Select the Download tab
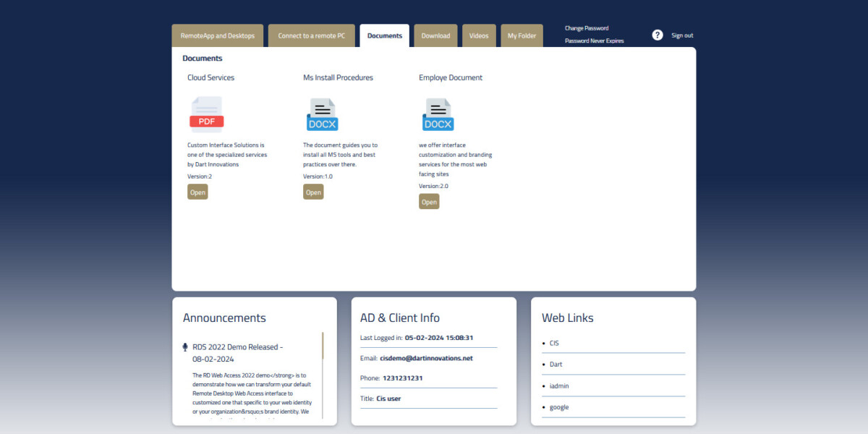Screen dimensions: 868x434 435,36
